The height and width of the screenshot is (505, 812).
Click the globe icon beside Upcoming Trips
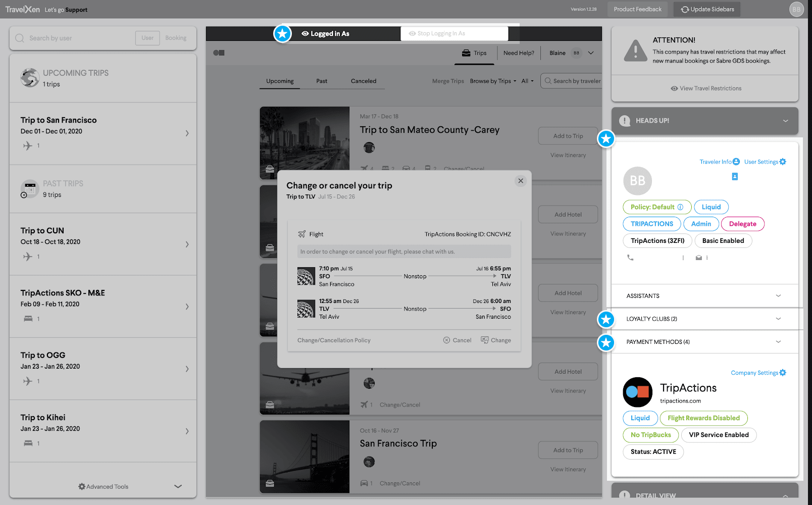click(x=30, y=78)
